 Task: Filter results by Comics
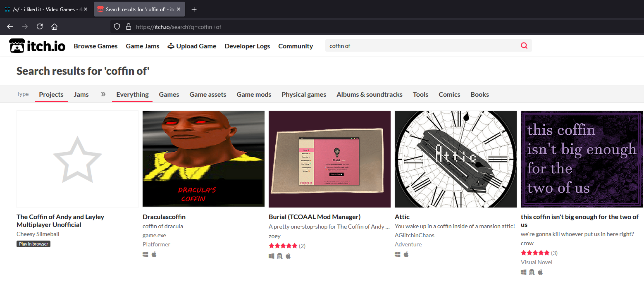[x=449, y=94]
